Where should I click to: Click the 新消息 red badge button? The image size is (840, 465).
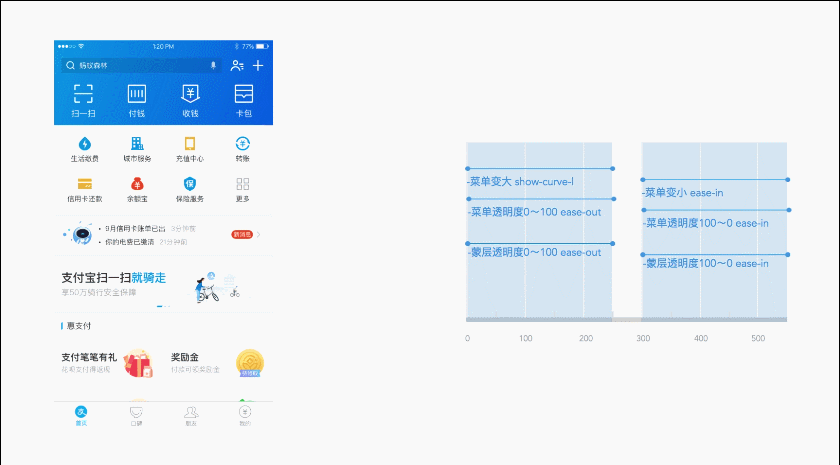(242, 235)
